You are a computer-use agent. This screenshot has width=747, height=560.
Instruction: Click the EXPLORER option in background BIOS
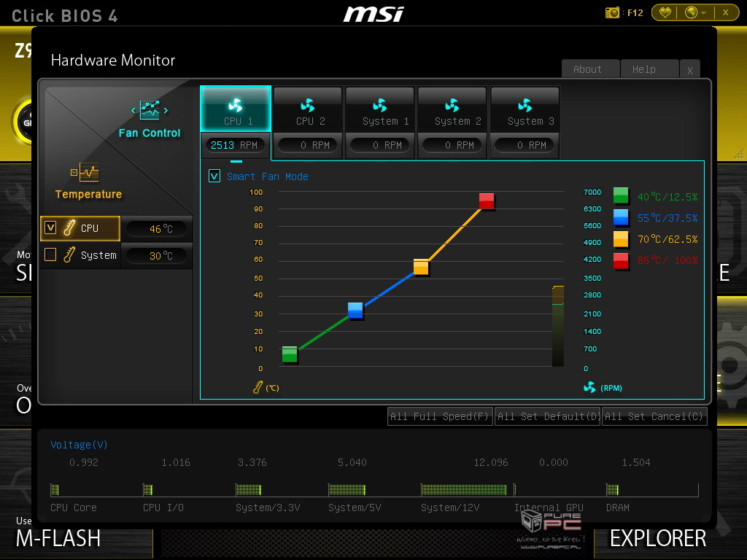(658, 539)
